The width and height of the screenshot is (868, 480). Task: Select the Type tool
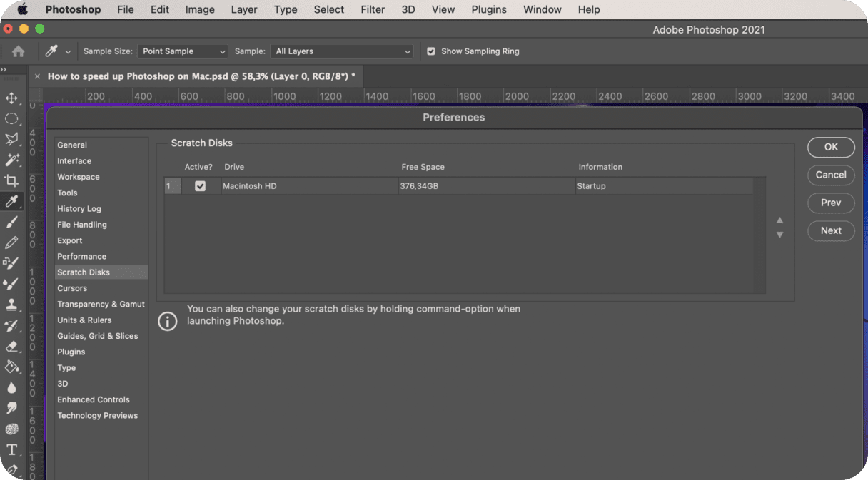[11, 449]
